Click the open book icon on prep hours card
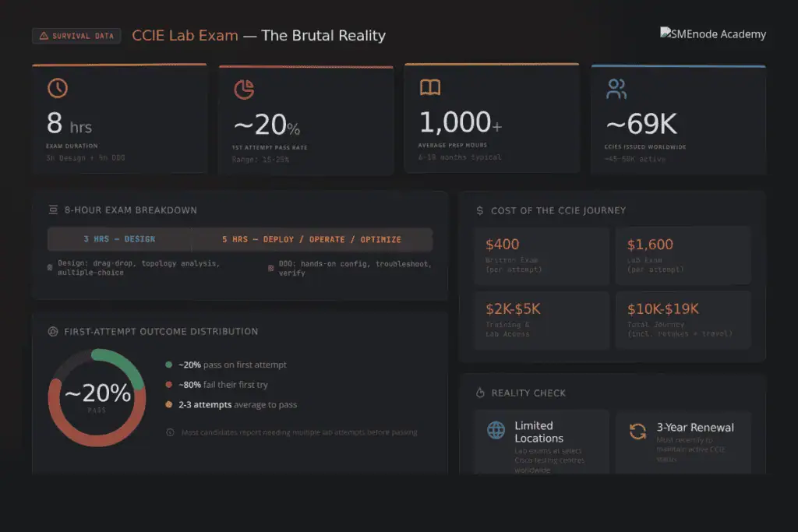Viewport: 798px width, 532px height. 430,87
